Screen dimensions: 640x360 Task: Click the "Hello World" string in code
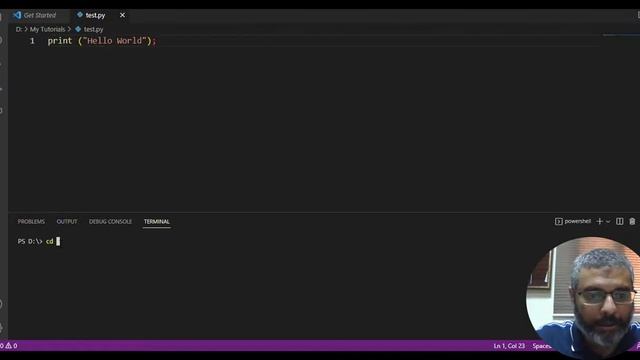pyautogui.click(x=115, y=41)
